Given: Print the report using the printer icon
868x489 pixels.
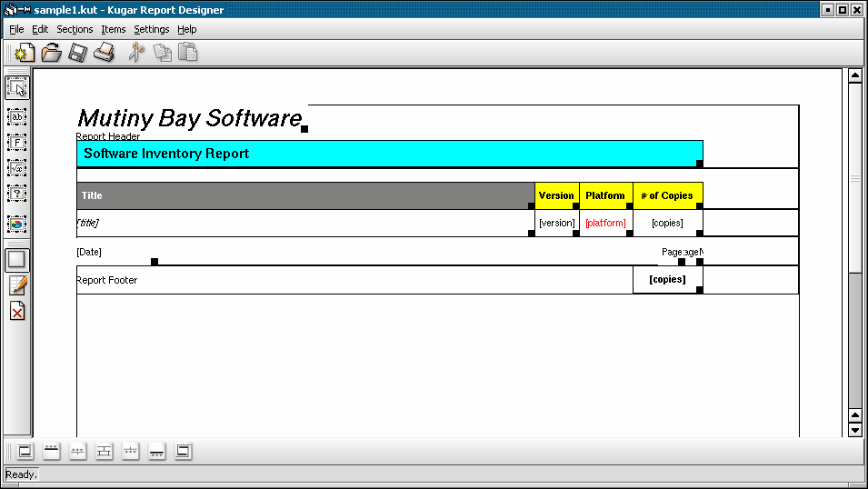Looking at the screenshot, I should 105,53.
